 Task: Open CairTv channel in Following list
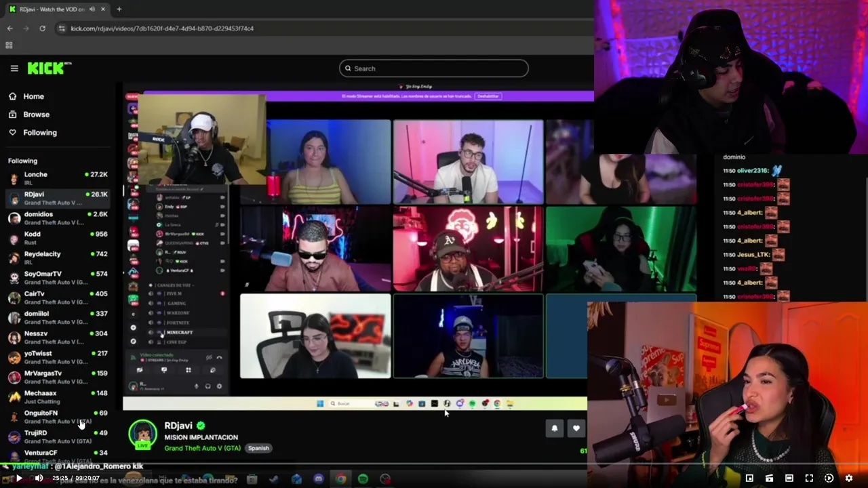tap(58, 298)
